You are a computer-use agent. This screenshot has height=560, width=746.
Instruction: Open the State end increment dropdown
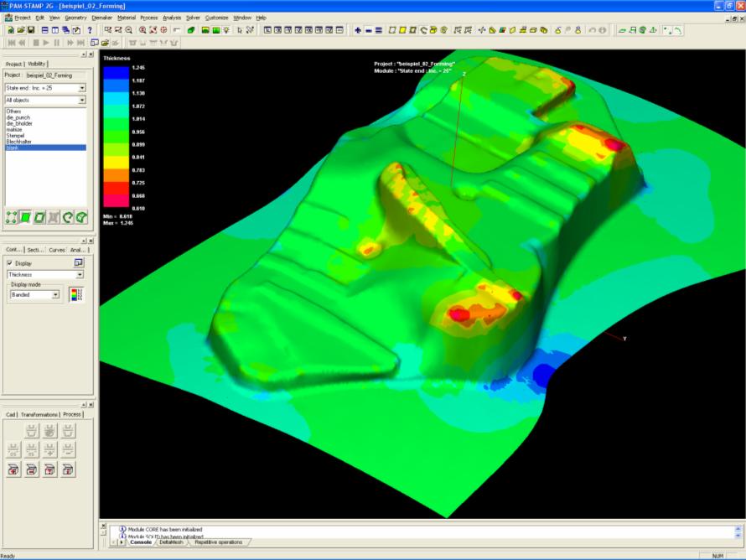pos(82,87)
